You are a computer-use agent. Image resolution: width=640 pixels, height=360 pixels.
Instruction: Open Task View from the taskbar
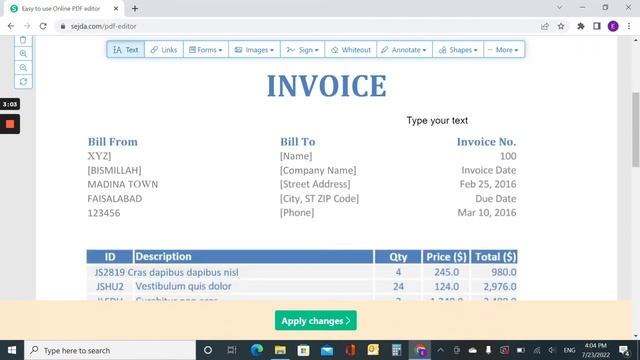(231, 350)
